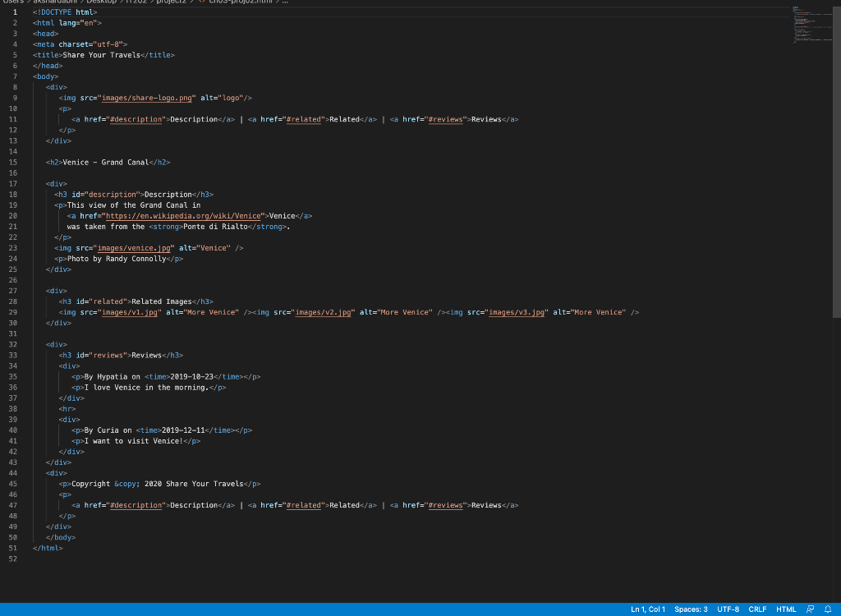Click "Ln 1, Col 1" to go to line
This screenshot has width=841, height=616.
(647, 609)
